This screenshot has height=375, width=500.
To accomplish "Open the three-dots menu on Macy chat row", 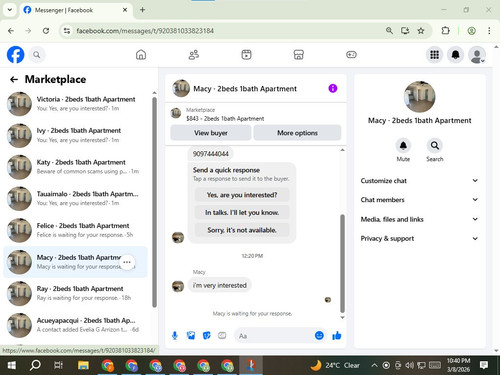I will click(x=127, y=262).
